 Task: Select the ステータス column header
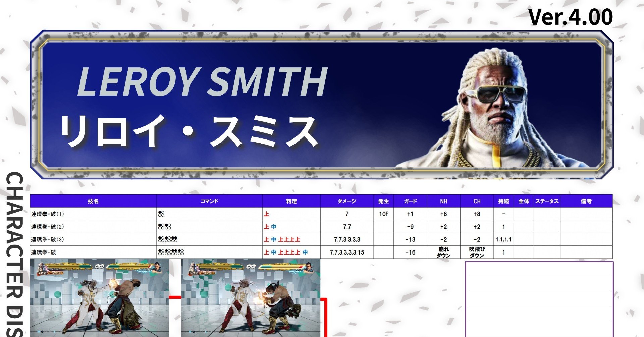547,201
